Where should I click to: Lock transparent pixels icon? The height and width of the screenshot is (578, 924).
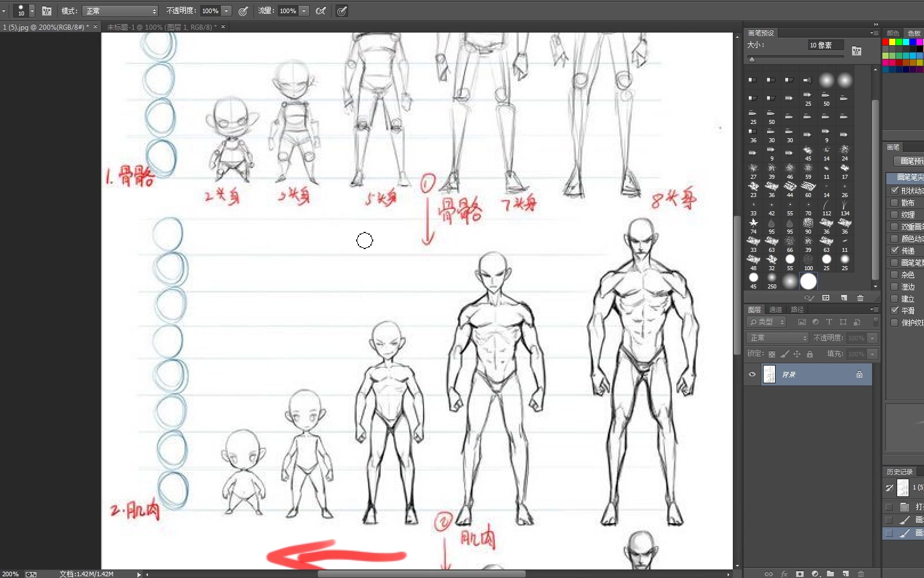click(772, 354)
